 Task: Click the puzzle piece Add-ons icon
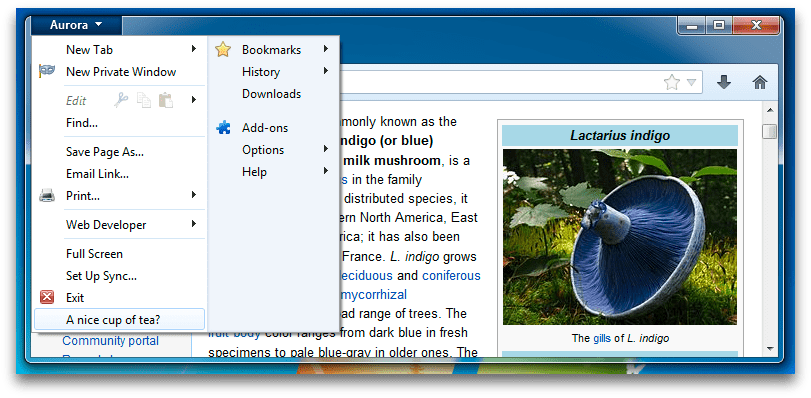223,127
